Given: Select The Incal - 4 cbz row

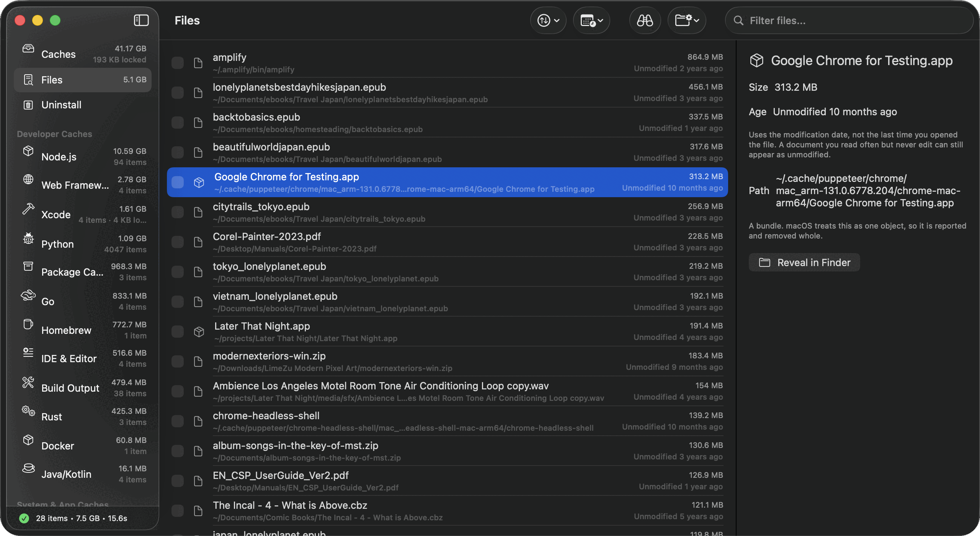Looking at the screenshot, I should tap(447, 511).
